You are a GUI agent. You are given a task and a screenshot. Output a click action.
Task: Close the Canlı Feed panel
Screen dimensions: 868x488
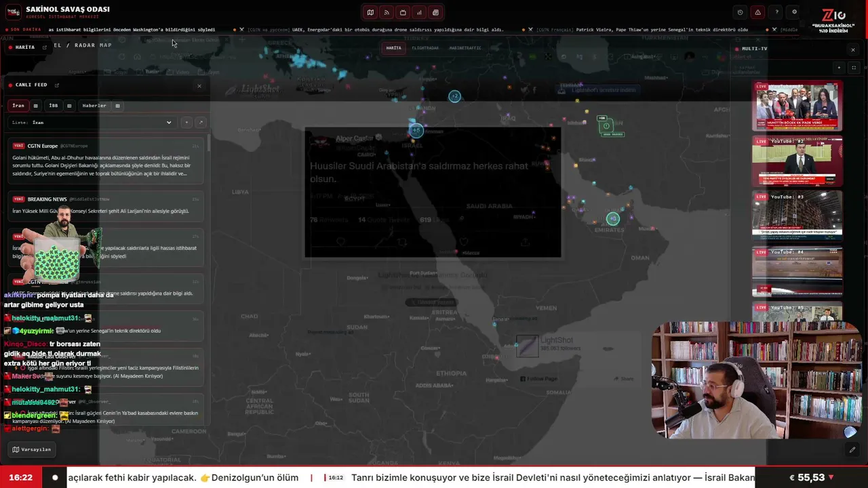[x=199, y=86]
